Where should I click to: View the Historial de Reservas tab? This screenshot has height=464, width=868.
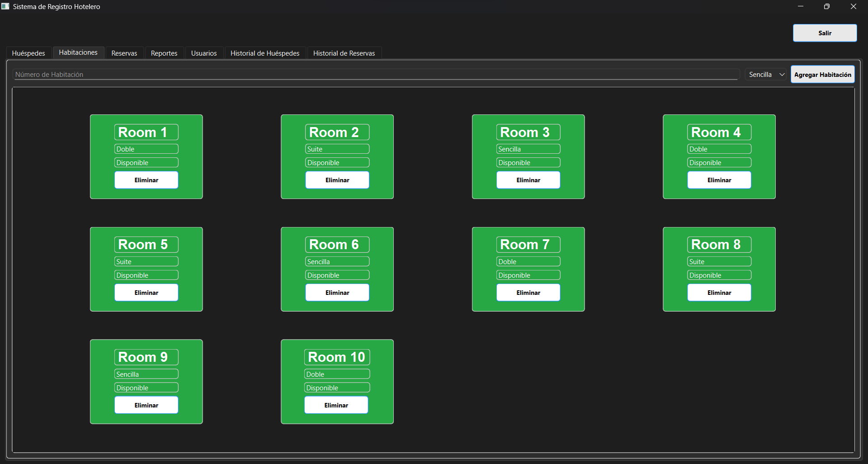tap(344, 53)
